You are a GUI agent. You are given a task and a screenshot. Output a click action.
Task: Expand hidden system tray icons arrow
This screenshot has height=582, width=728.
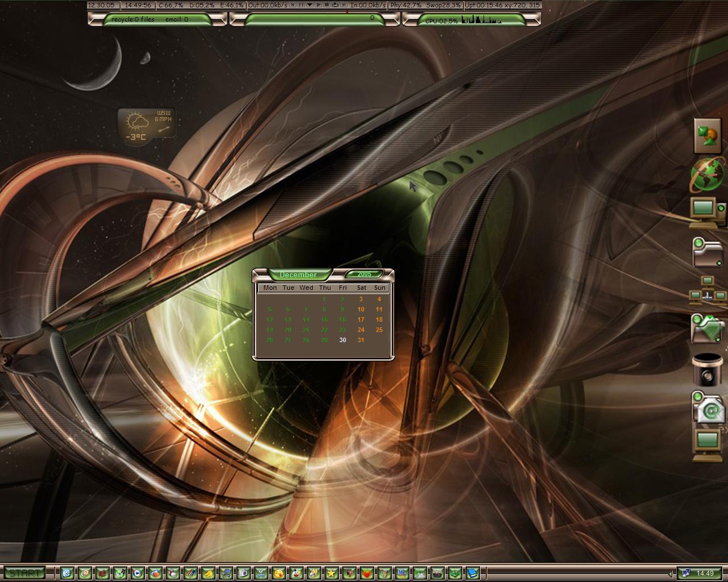pyautogui.click(x=671, y=573)
